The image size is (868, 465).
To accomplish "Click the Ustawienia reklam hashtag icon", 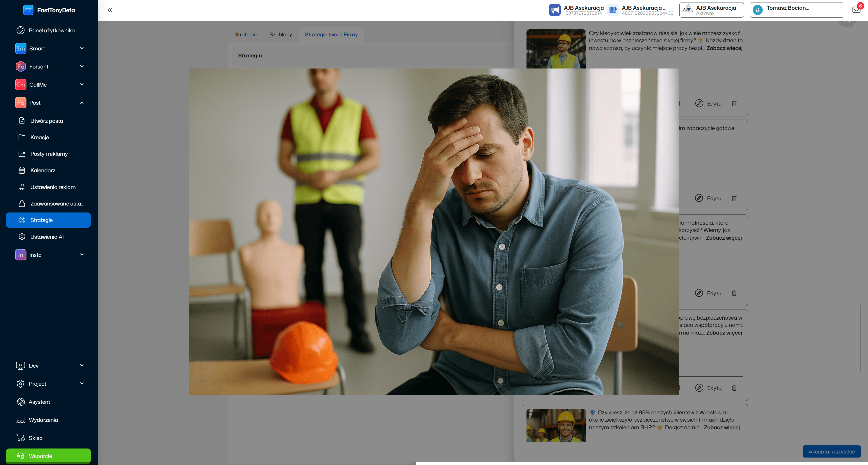I will tap(22, 187).
